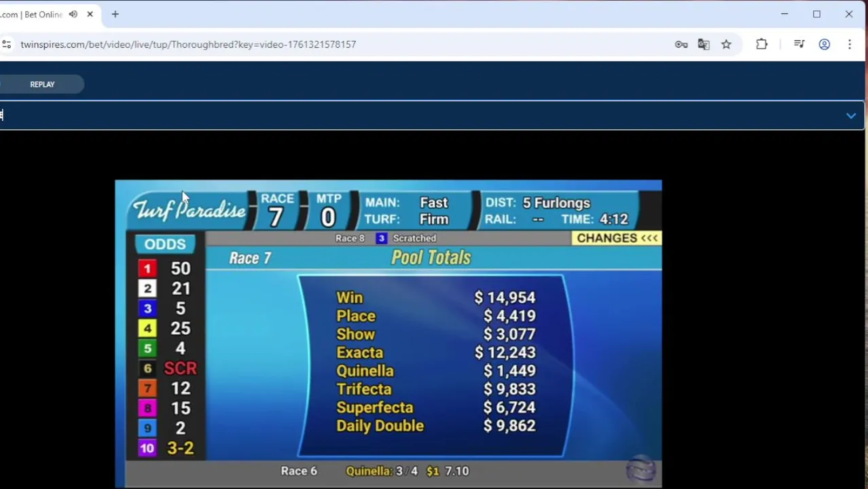The image size is (868, 489).
Task: Click the REPLAY button
Action: click(42, 84)
